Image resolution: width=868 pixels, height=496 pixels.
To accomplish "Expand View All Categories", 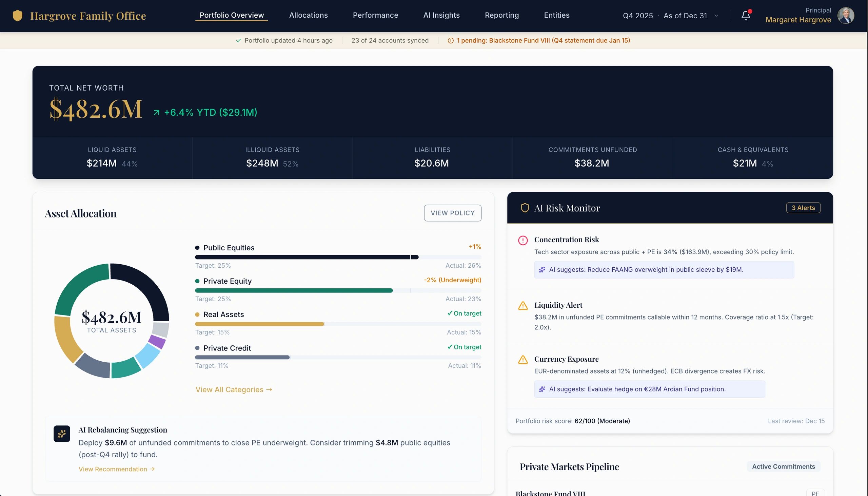I will tap(234, 389).
